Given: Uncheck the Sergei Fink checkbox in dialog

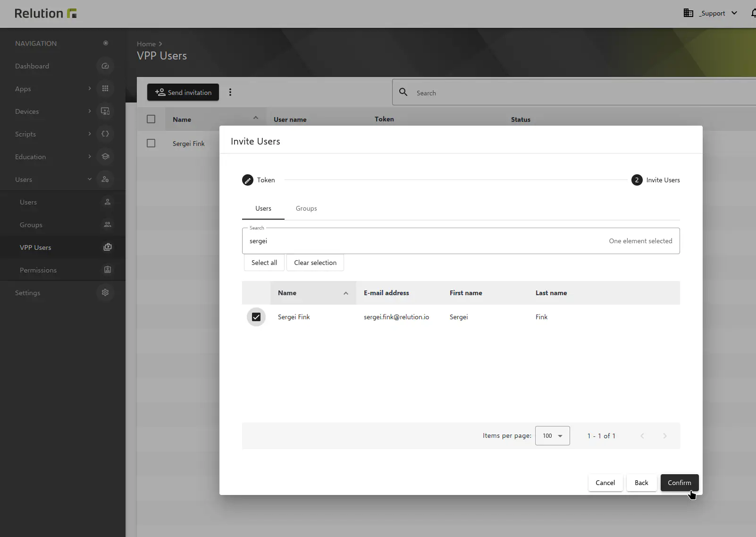Looking at the screenshot, I should [x=256, y=317].
